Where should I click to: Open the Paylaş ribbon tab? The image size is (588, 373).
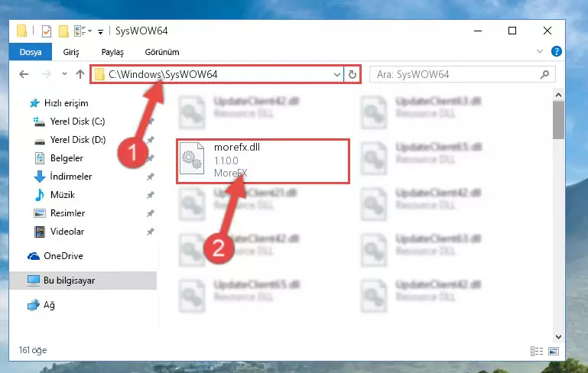point(112,52)
